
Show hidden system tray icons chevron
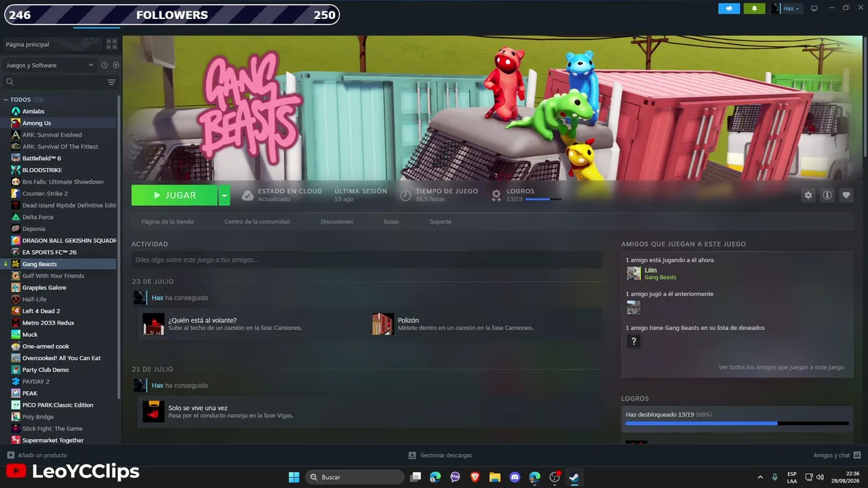759,477
